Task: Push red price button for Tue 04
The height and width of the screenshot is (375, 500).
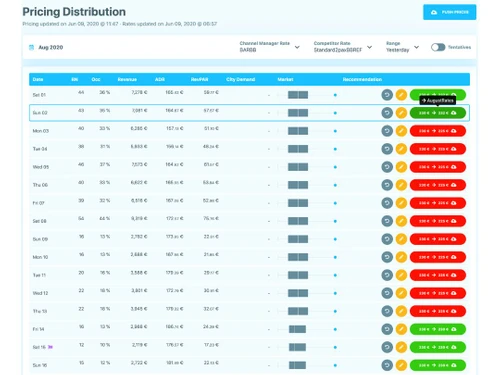Action: tap(438, 149)
